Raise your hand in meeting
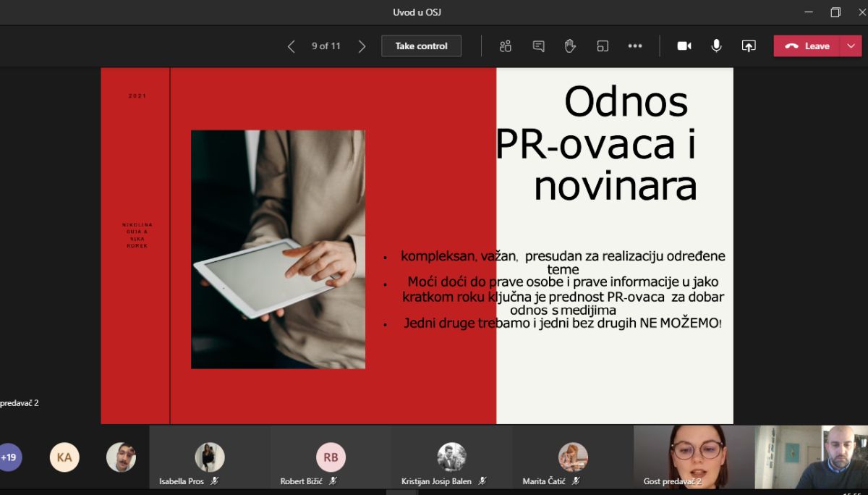Image resolution: width=868 pixels, height=495 pixels. point(570,46)
